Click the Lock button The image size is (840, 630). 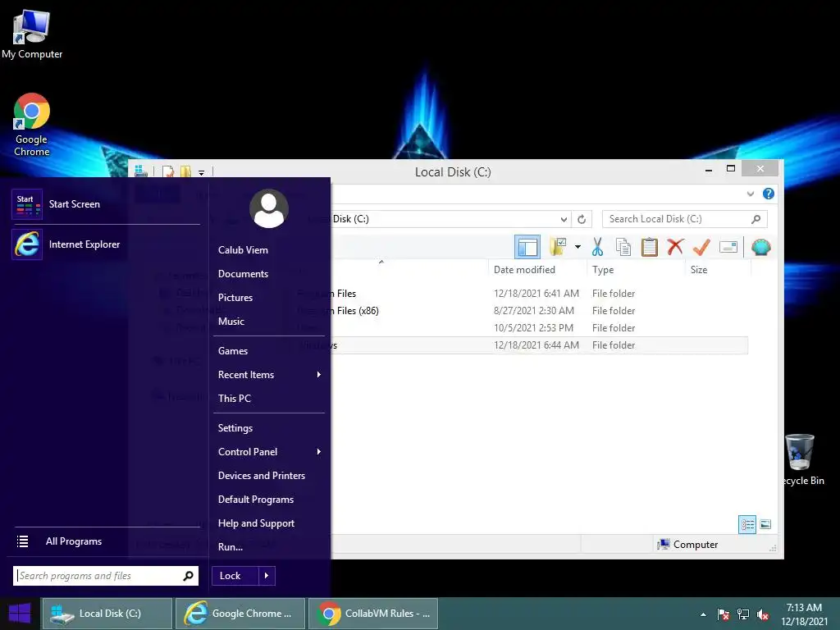[235, 576]
